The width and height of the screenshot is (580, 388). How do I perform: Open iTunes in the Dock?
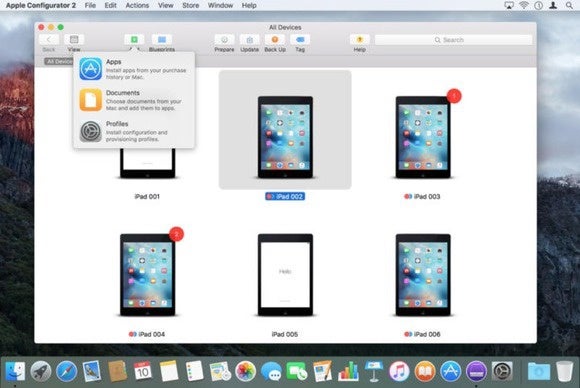point(399,371)
